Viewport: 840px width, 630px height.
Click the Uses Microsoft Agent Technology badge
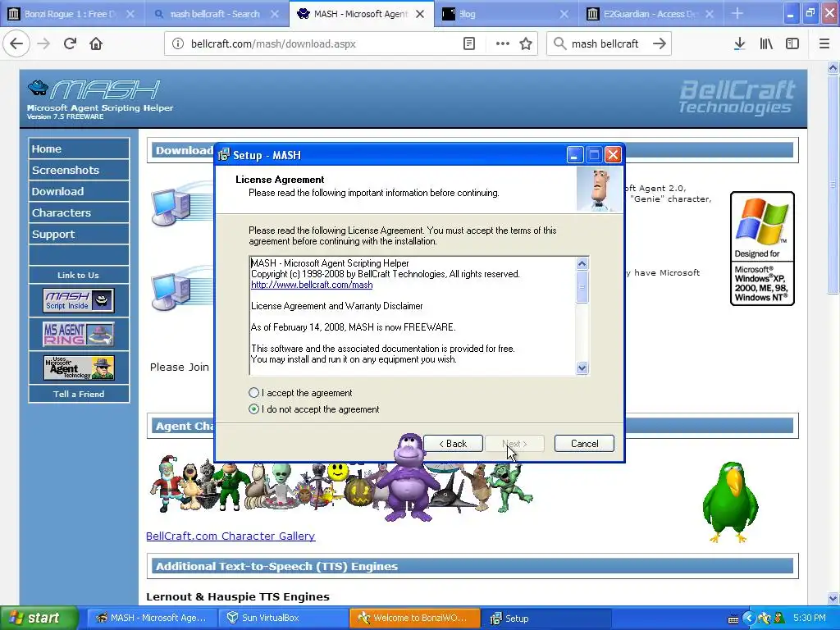pos(78,367)
